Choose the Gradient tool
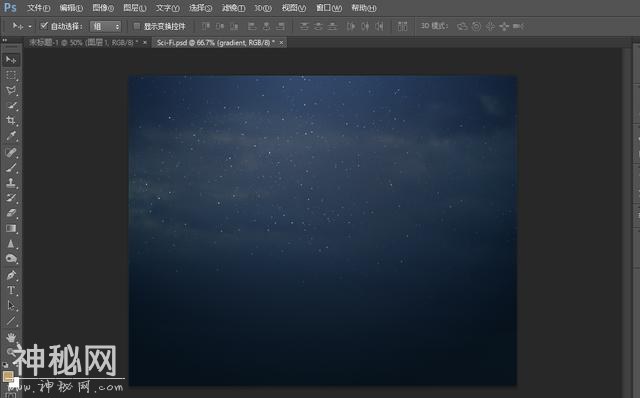Image resolution: width=640 pixels, height=398 pixels. [x=11, y=228]
